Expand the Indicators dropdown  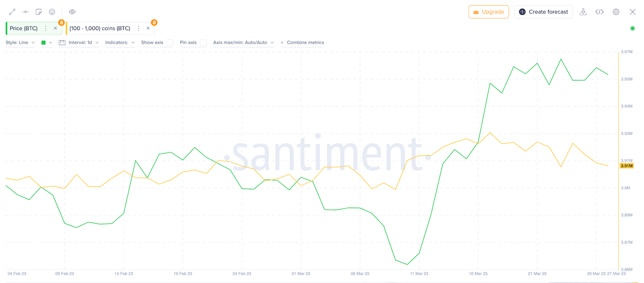tap(120, 42)
